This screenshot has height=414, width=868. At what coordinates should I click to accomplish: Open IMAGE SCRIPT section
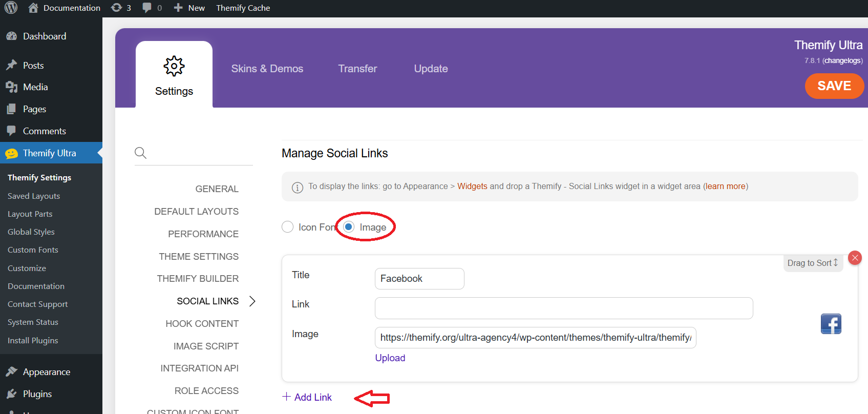pyautogui.click(x=206, y=346)
